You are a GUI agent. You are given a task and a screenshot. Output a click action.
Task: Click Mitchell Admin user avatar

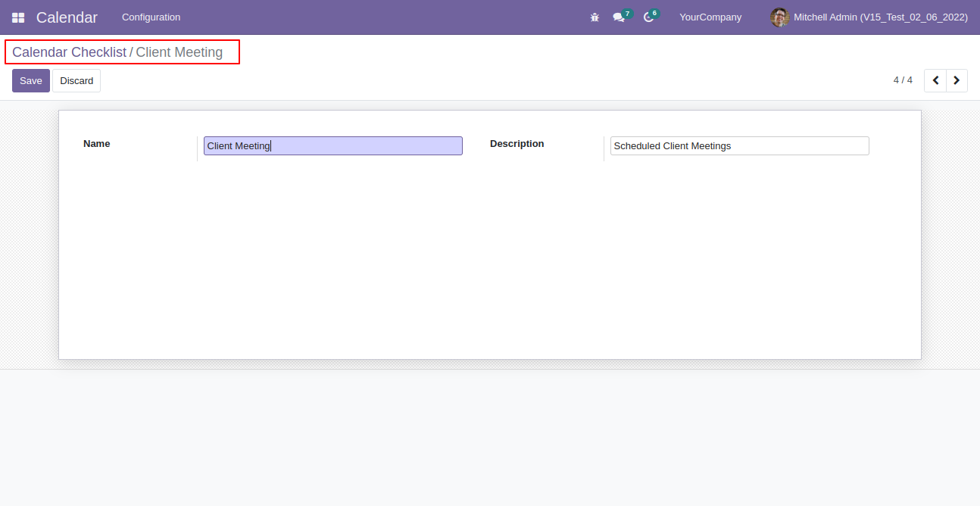pyautogui.click(x=779, y=17)
